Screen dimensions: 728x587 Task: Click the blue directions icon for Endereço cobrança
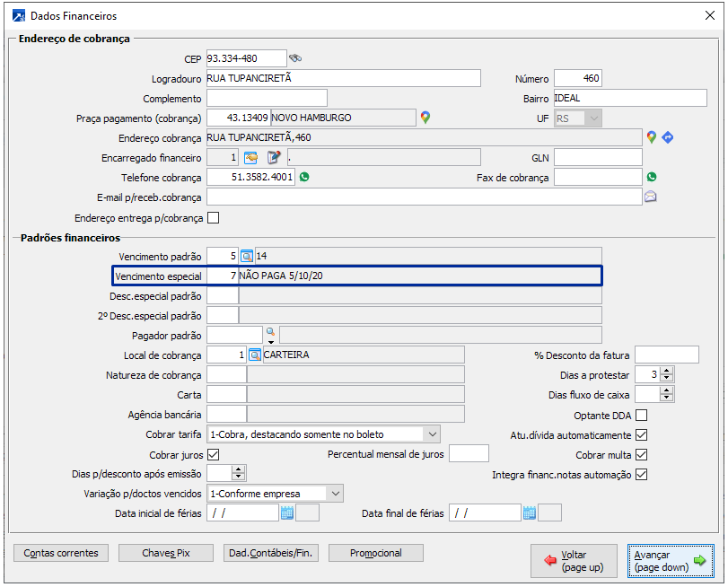[x=667, y=137]
